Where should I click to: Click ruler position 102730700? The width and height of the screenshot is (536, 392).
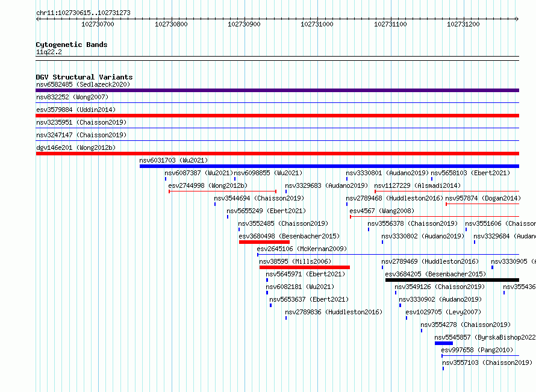(98, 24)
